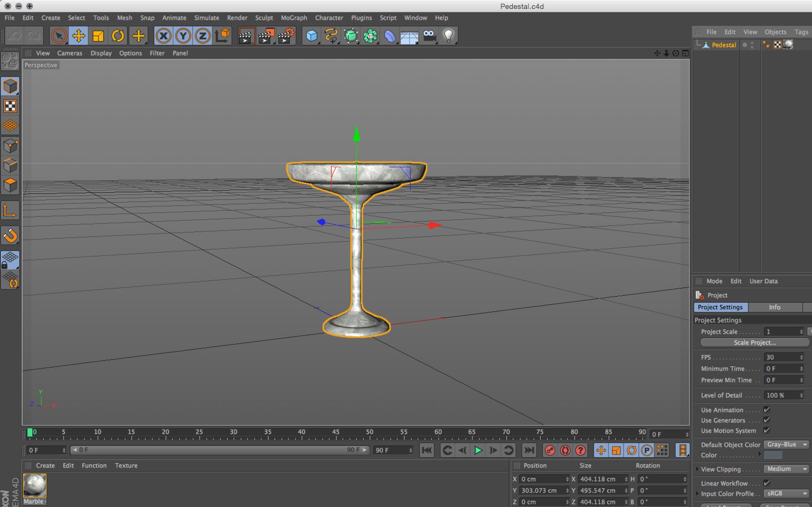
Task: Open the Input Color Profile sRGB dropdown
Action: pos(787,493)
